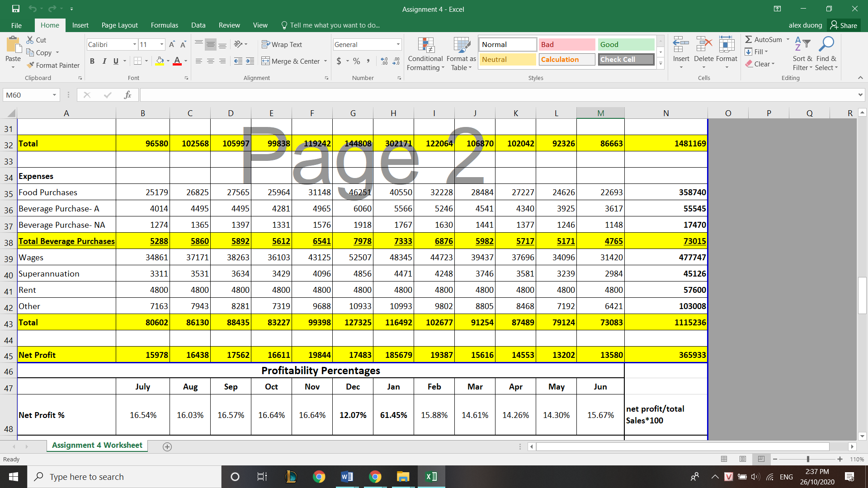Add a new sheet with plus icon

167,446
